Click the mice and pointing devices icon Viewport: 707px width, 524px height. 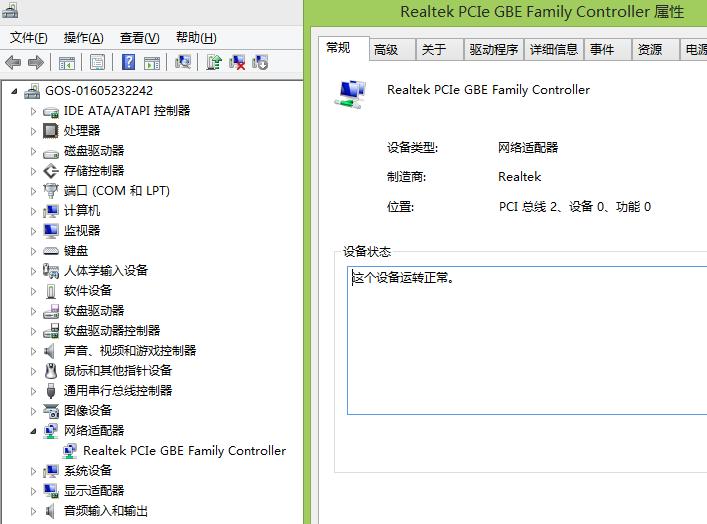51,371
